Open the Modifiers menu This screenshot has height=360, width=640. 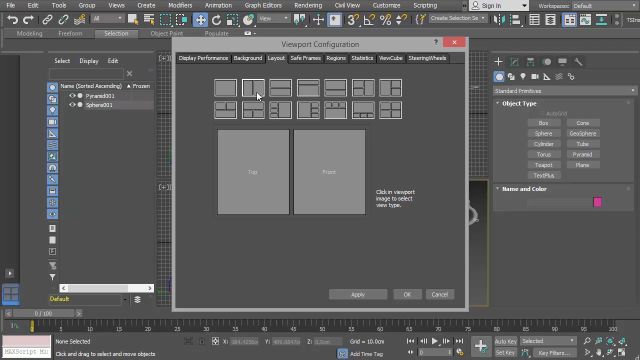coord(180,5)
